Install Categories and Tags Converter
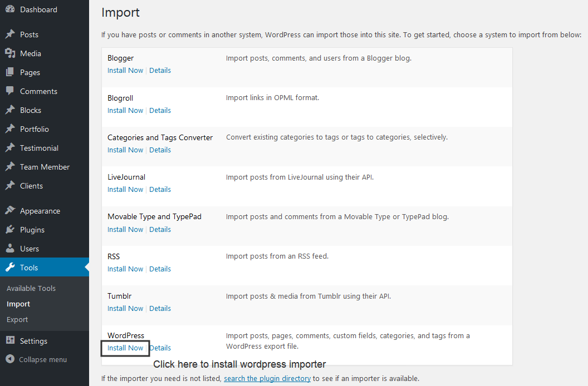This screenshot has height=386, width=588. 125,150
